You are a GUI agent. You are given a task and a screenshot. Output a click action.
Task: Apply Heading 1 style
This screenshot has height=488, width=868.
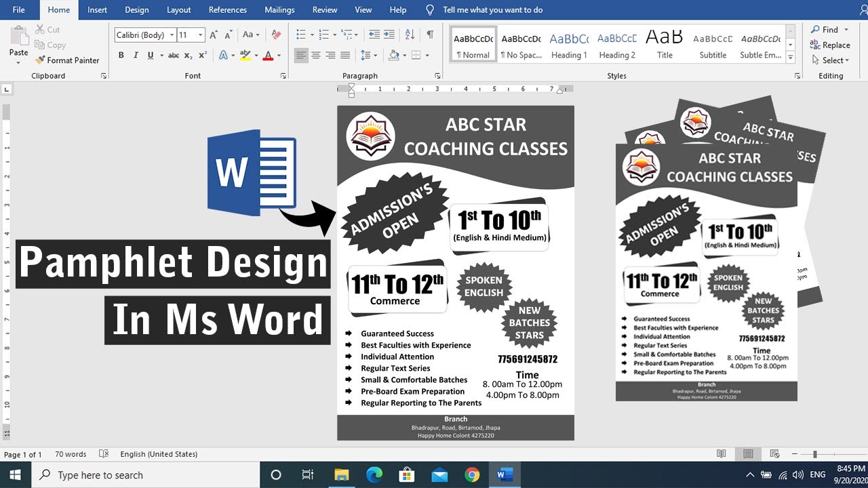tap(569, 45)
